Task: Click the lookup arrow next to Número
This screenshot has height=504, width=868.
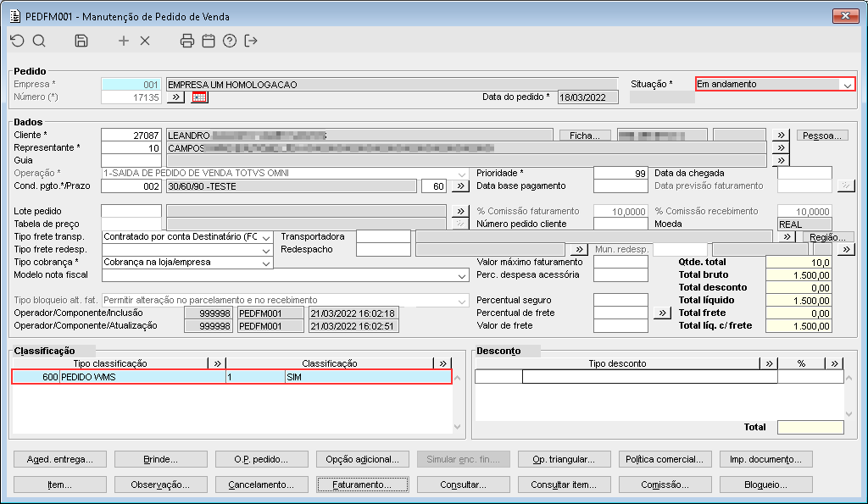Action: coord(175,97)
